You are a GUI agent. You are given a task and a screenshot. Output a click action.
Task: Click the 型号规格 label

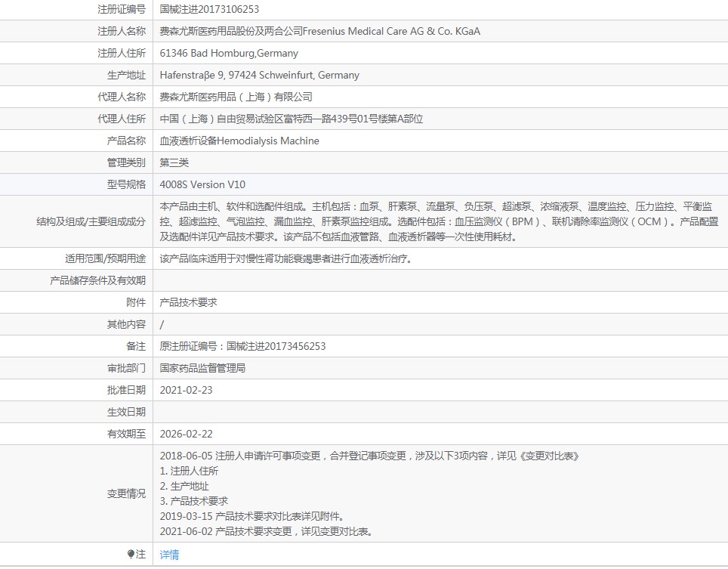[126, 185]
